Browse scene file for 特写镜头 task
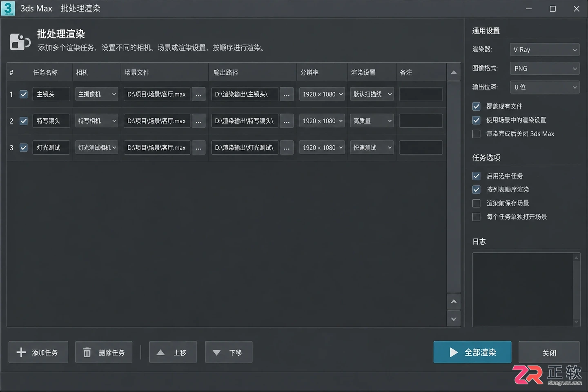Viewport: 588px width, 392px height. [x=198, y=121]
